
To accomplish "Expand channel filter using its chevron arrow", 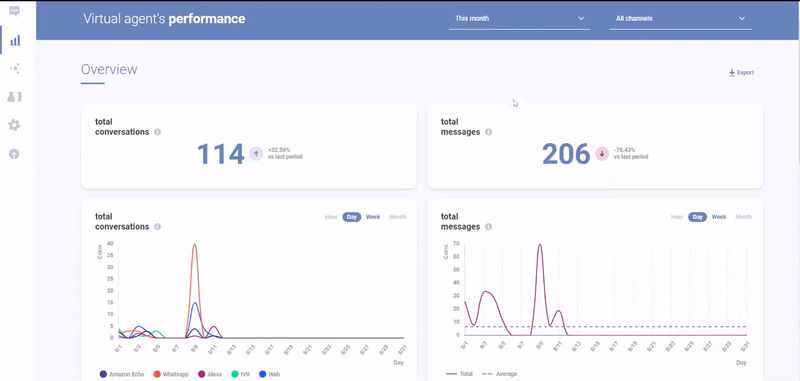I will click(x=742, y=19).
